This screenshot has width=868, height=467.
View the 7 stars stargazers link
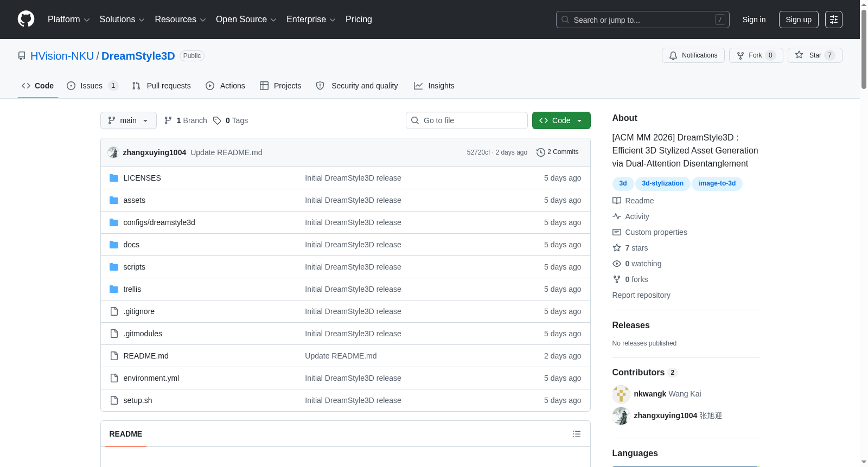tap(630, 248)
